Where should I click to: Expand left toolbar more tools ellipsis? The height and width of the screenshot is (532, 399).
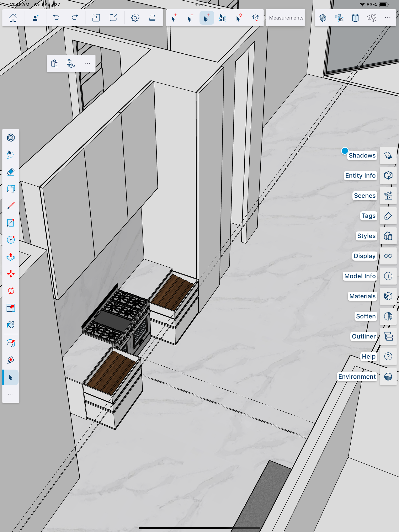11,394
